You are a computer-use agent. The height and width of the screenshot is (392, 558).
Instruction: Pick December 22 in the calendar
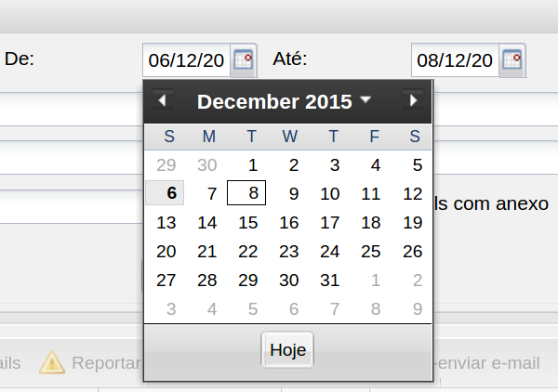pos(247,251)
